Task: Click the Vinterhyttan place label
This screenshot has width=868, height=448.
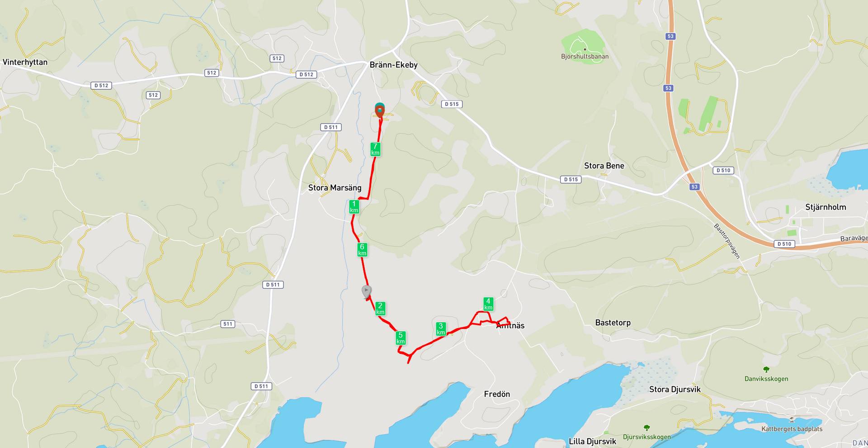Action: [x=25, y=62]
